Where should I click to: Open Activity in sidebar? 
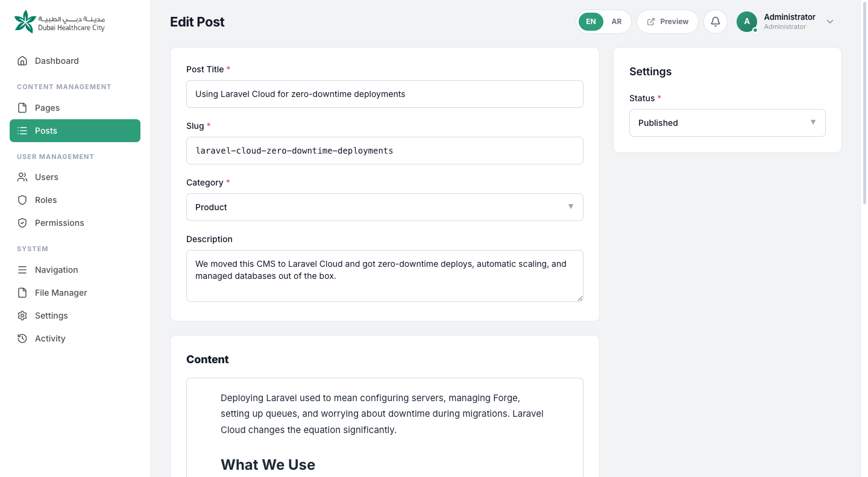tap(75, 338)
